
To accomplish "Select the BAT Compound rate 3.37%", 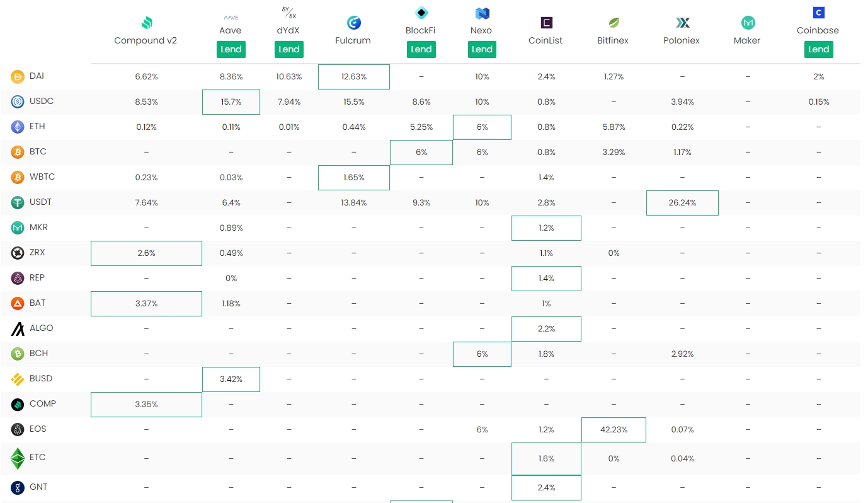I will point(146,304).
